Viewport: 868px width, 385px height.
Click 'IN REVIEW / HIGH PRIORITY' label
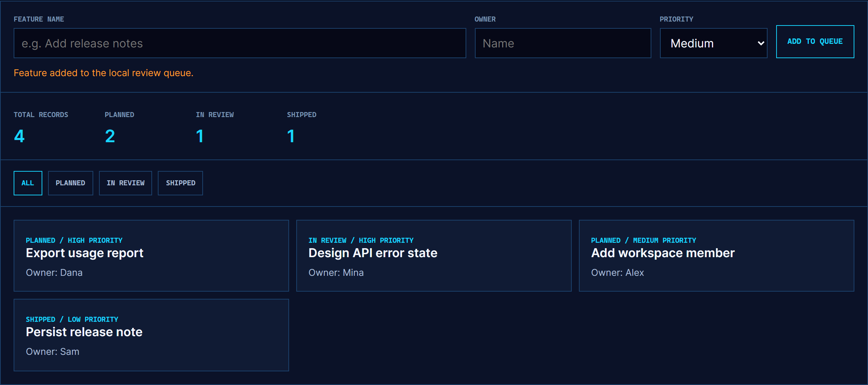(x=361, y=240)
